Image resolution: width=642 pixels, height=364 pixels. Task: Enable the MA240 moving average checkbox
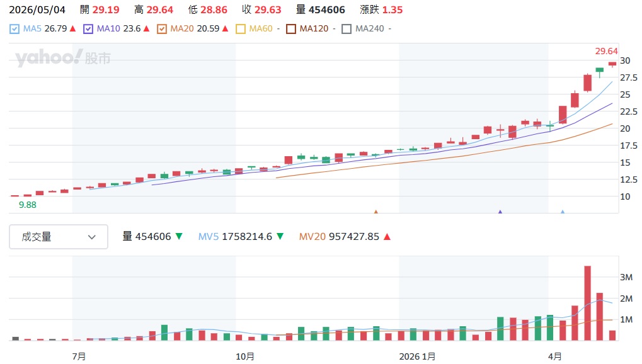coord(347,29)
